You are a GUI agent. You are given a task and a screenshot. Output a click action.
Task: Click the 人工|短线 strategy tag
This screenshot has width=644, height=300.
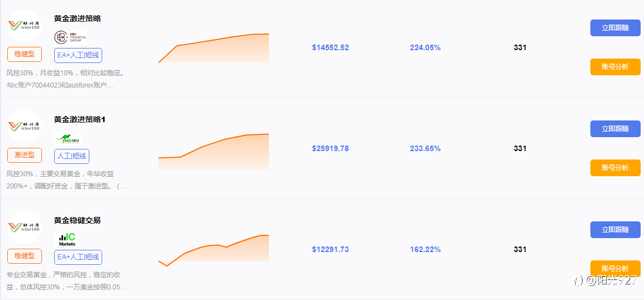[x=71, y=156]
